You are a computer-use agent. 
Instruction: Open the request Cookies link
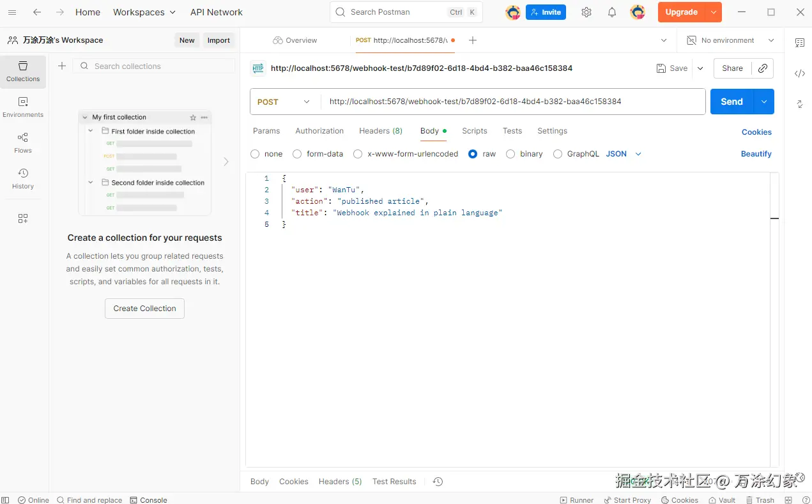[x=756, y=132]
